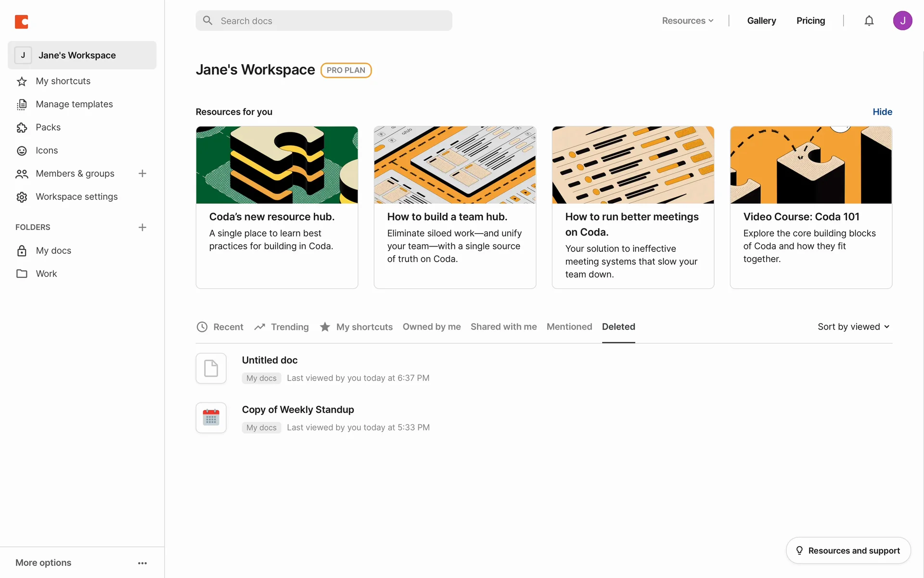The image size is (924, 578).
Task: Open the Work folder
Action: coord(46,274)
